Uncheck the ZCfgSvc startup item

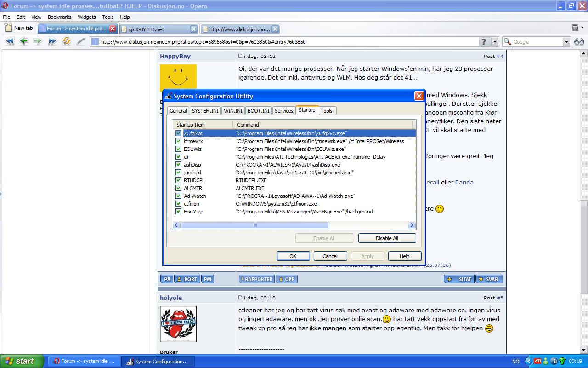coord(179,133)
